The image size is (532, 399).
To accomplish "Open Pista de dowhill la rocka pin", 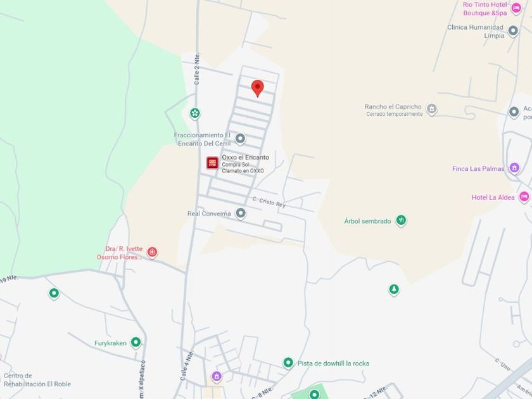I will tap(288, 363).
